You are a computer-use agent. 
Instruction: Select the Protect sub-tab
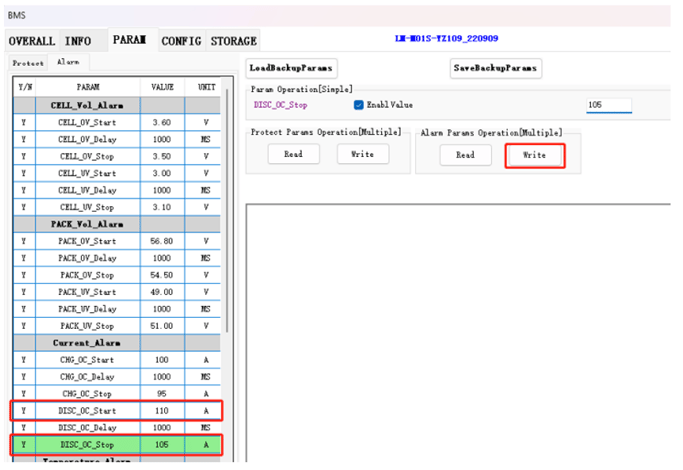(28, 62)
